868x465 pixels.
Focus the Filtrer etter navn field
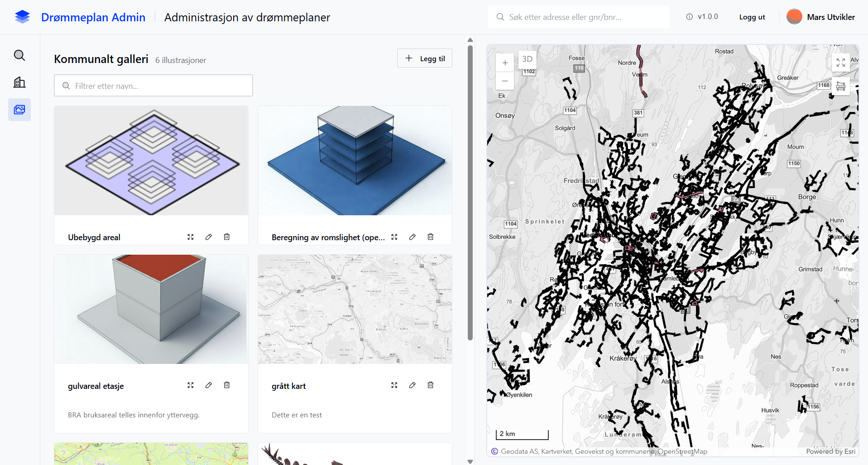pyautogui.click(x=153, y=86)
